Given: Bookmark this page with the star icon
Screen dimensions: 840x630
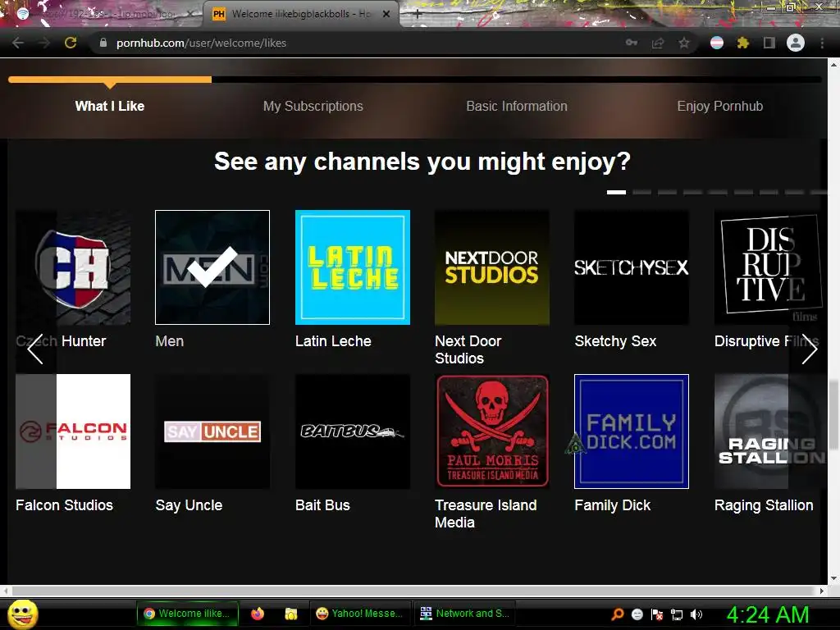Looking at the screenshot, I should [x=684, y=43].
